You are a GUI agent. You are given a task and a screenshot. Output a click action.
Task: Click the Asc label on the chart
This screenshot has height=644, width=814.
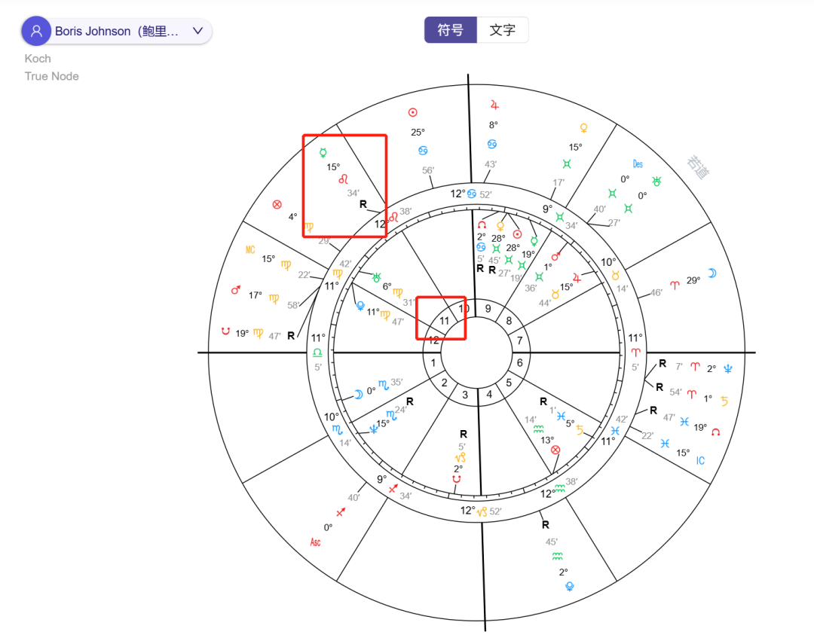point(315,542)
